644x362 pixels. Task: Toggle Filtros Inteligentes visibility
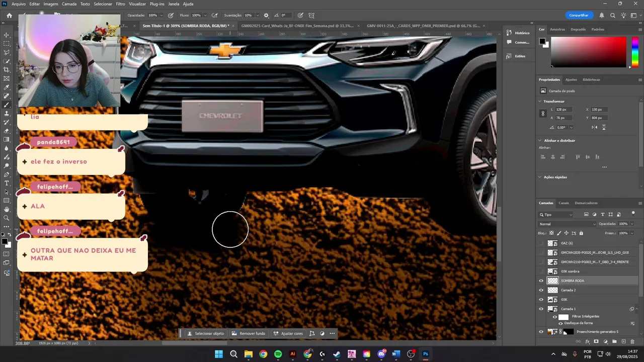pos(555,317)
